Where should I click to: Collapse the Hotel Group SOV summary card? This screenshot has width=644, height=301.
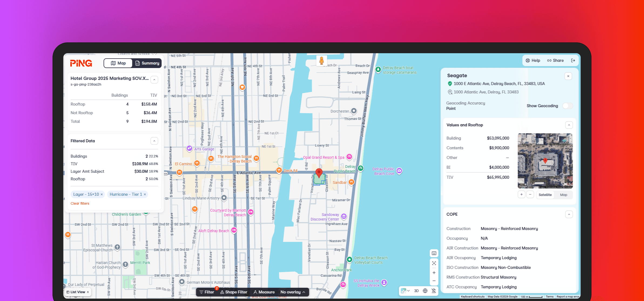[x=154, y=80]
